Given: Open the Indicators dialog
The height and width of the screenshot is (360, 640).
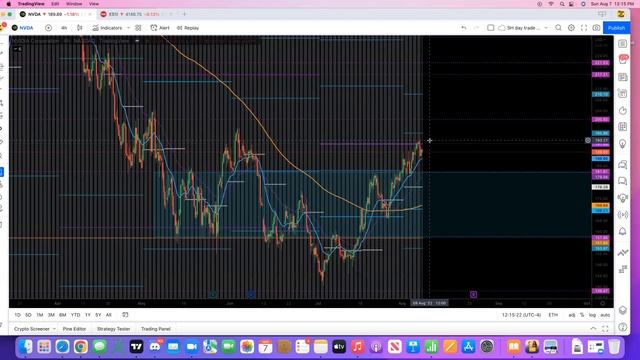Looking at the screenshot, I should pyautogui.click(x=107, y=28).
